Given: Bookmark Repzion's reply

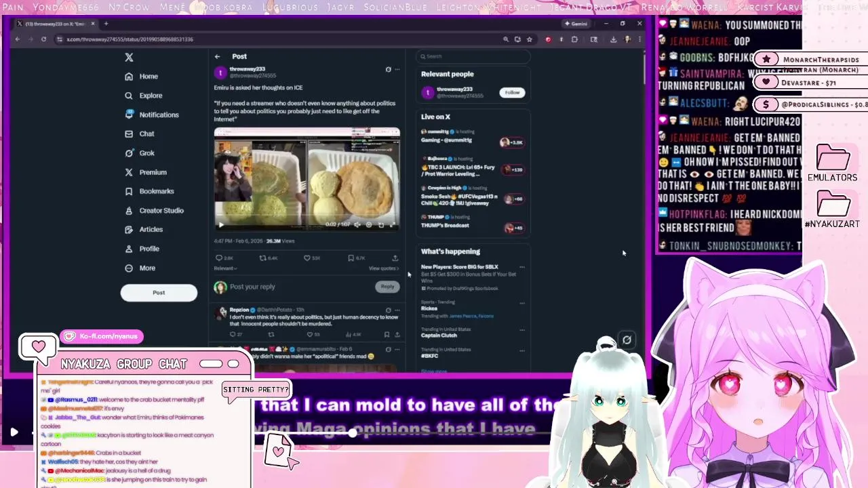Looking at the screenshot, I should [387, 334].
